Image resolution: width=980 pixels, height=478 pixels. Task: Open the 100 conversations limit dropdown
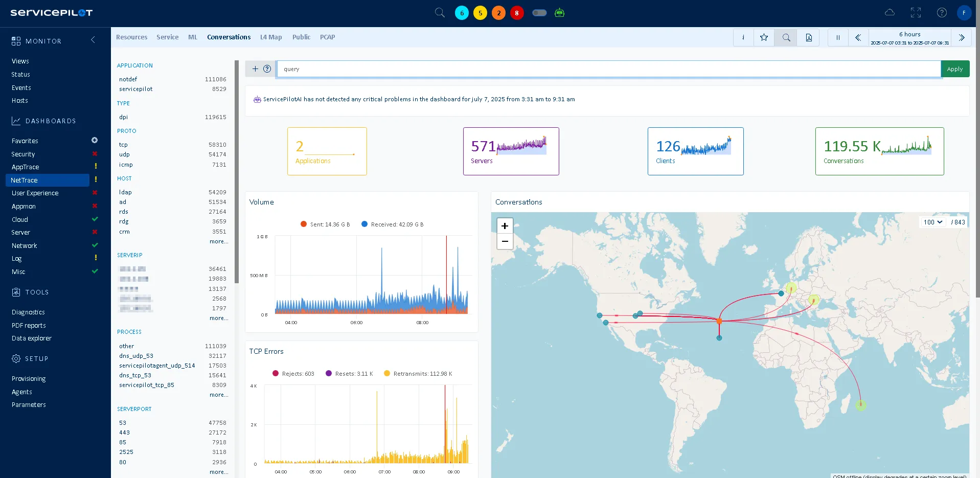(x=932, y=222)
